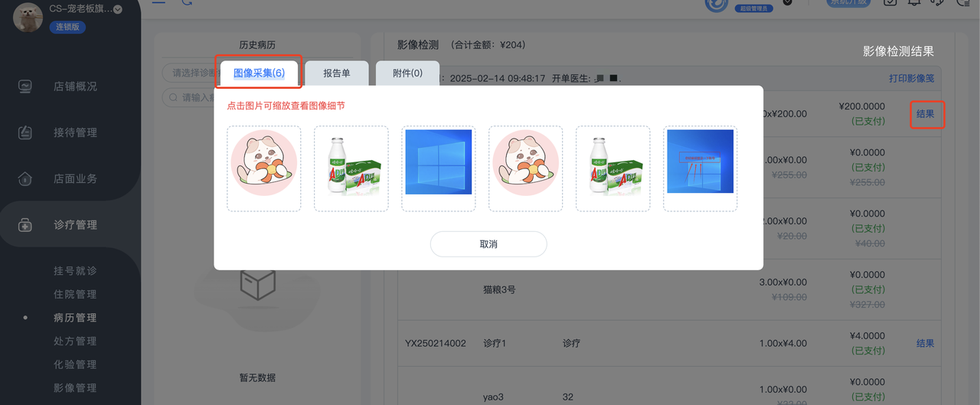Click the 3.00x¥0.00 quantity cell
This screenshot has width=980, height=405.
pyautogui.click(x=783, y=282)
